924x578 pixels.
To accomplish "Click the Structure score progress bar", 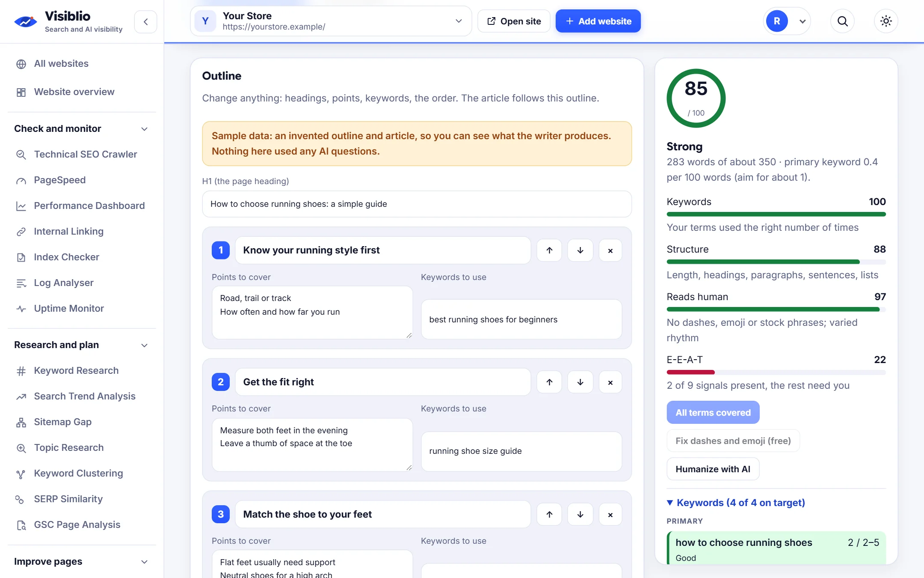I will coord(776,262).
